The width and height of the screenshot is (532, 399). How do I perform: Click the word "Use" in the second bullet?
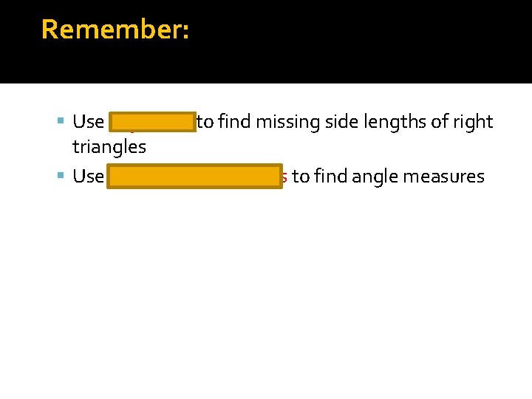click(89, 176)
